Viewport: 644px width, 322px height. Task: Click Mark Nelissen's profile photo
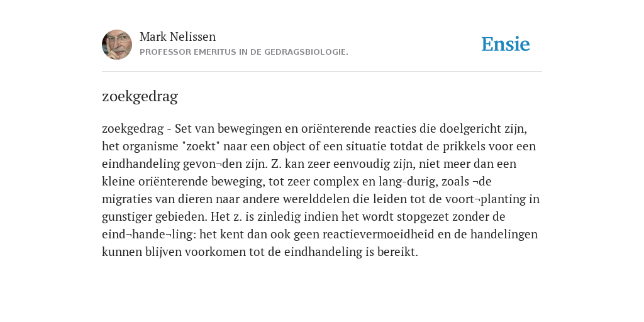click(117, 45)
